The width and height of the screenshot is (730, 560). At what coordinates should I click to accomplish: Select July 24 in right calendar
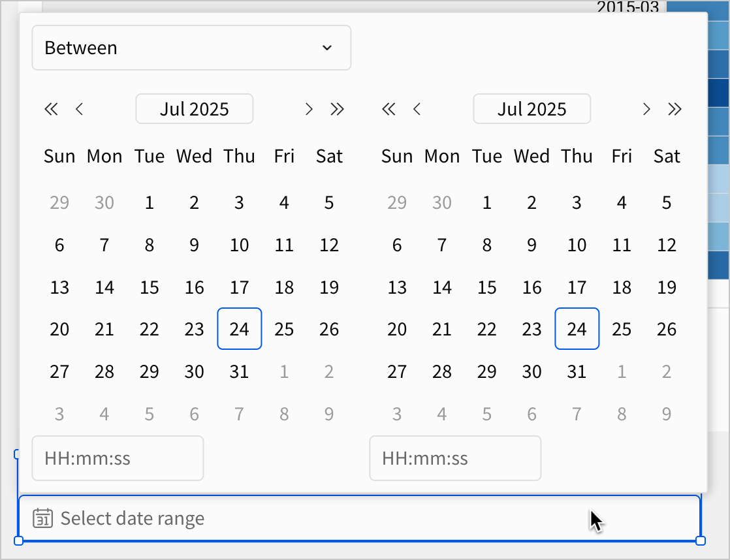[x=577, y=329]
